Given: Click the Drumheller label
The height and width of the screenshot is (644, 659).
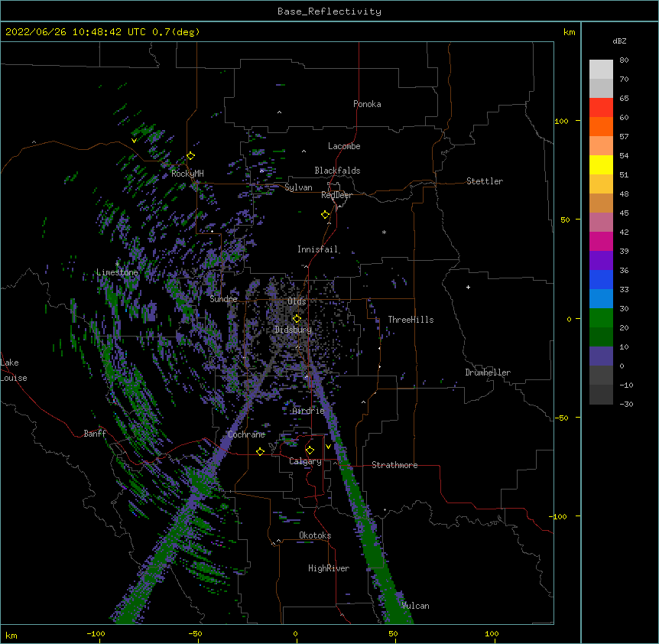Looking at the screenshot, I should (x=488, y=372).
